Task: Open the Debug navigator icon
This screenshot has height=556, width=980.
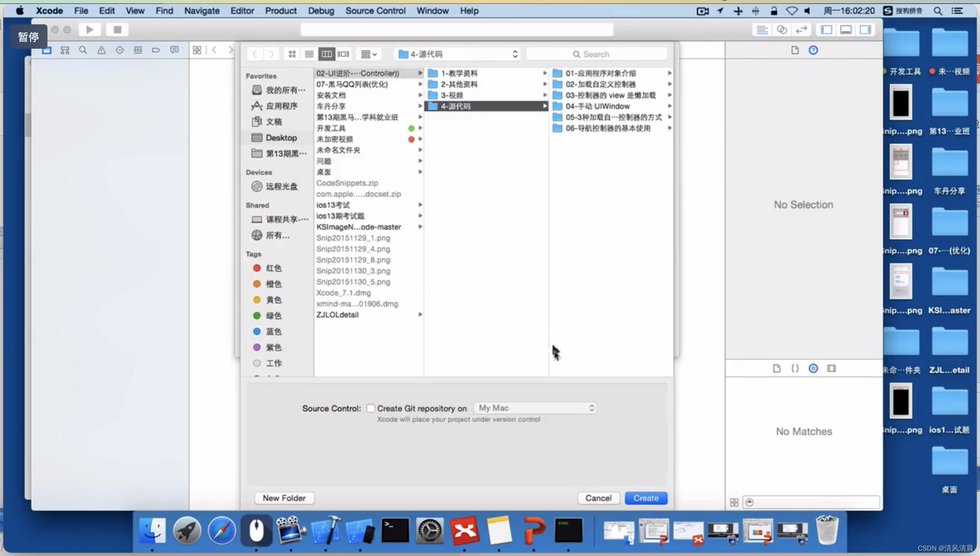Action: pos(138,50)
